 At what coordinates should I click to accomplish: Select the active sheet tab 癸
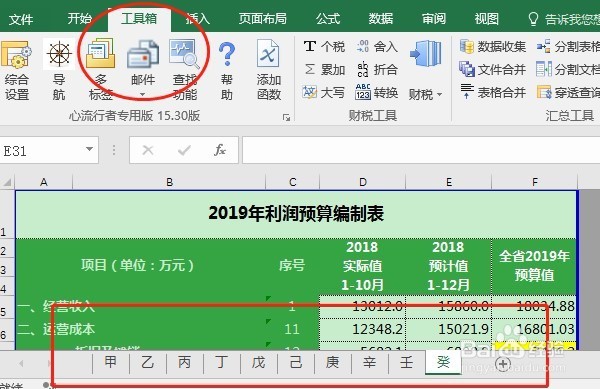click(443, 361)
